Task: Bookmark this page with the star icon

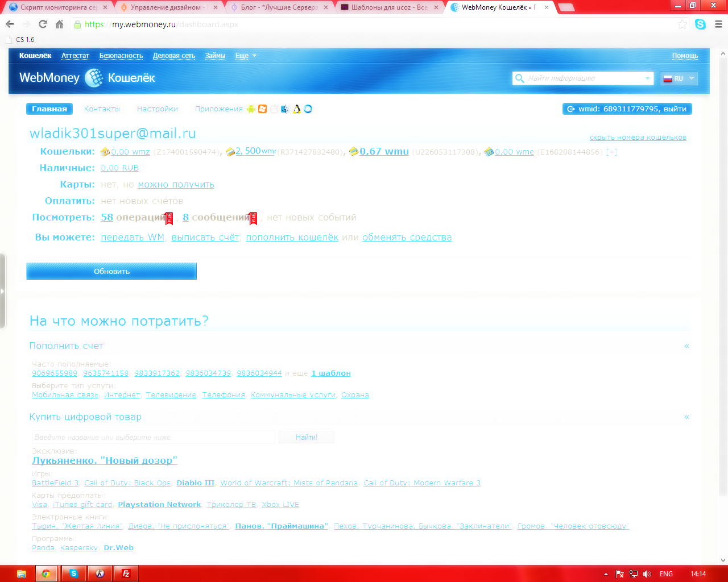Action: (682, 24)
